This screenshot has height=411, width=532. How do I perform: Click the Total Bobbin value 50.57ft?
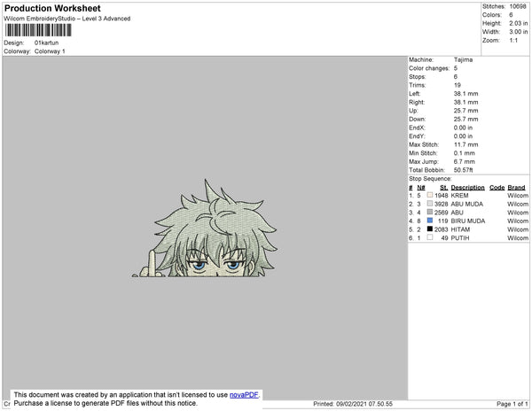(463, 170)
